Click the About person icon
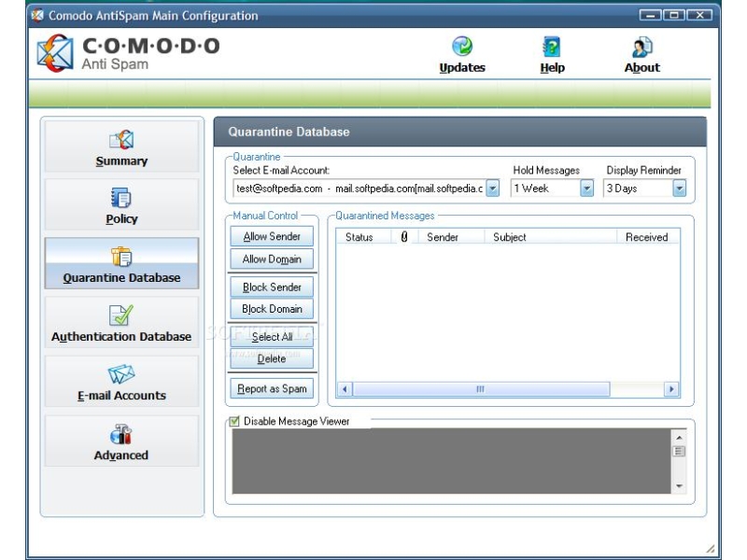This screenshot has height=560, width=747. click(x=641, y=47)
